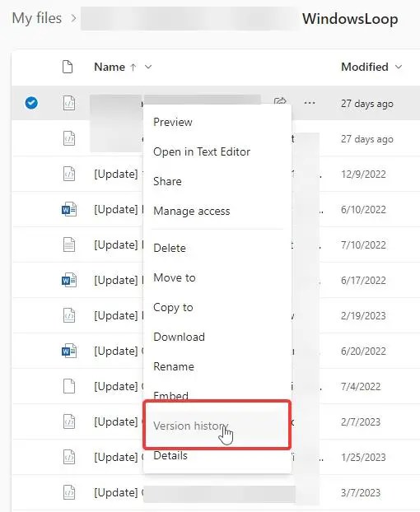Choose Rename menu entry

pos(174,366)
